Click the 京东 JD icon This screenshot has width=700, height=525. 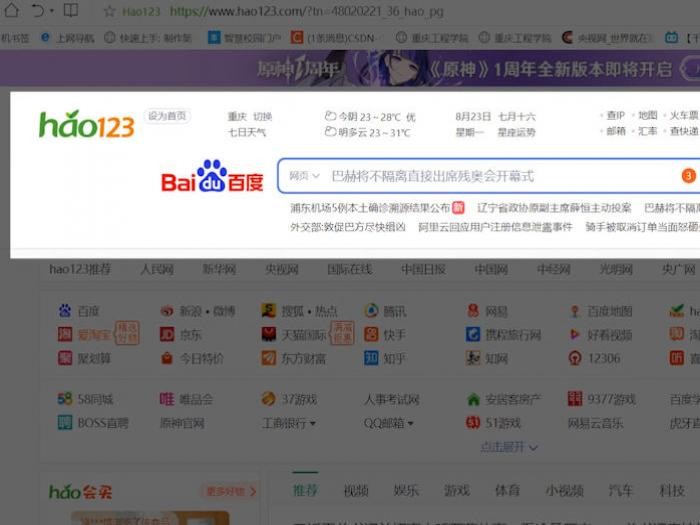(167, 334)
